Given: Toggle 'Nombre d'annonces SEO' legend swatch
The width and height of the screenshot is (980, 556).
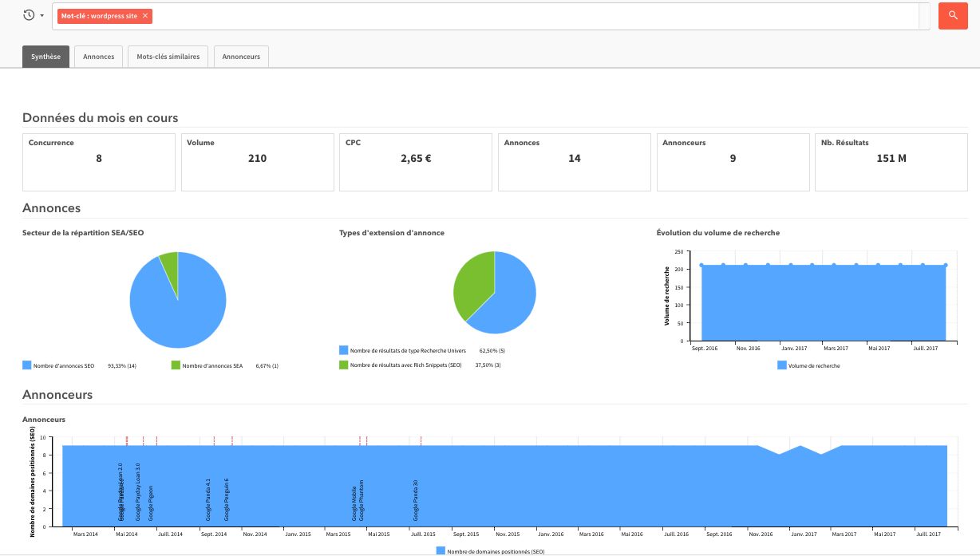Looking at the screenshot, I should (27, 365).
